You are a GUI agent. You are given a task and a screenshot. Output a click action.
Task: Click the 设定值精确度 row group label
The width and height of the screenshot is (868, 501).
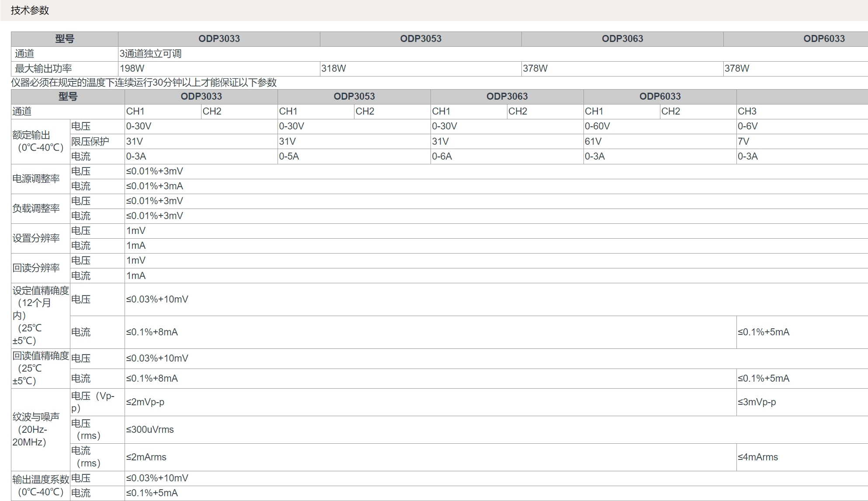coord(41,316)
